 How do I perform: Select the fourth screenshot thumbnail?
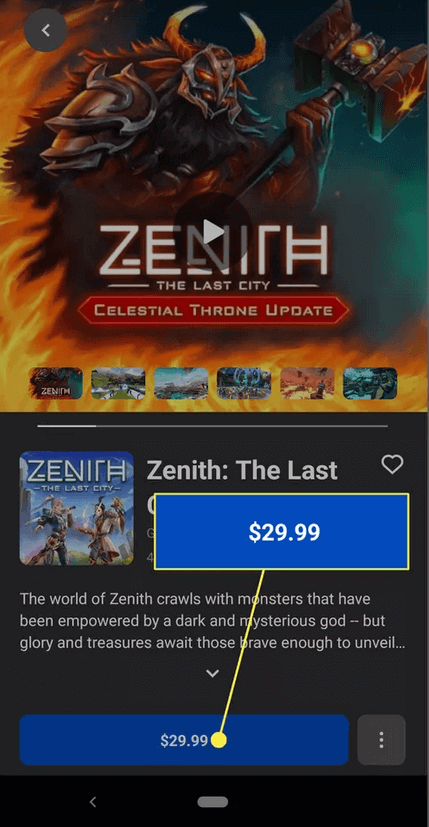pos(244,383)
